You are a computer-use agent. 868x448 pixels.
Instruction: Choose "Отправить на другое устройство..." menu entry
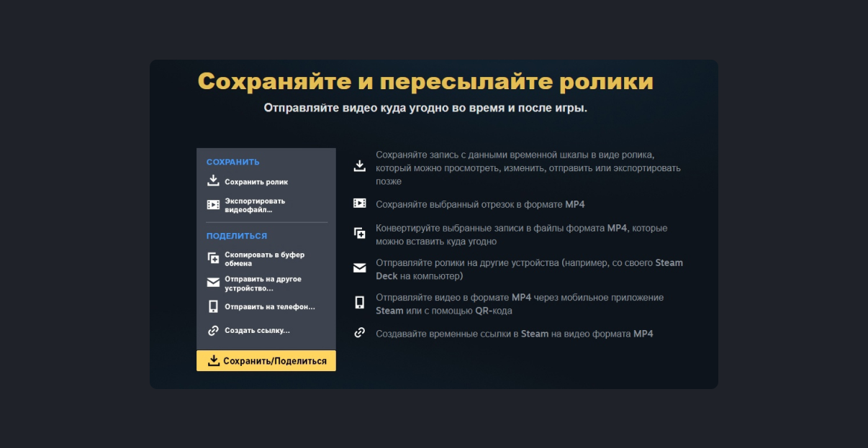coord(262,283)
